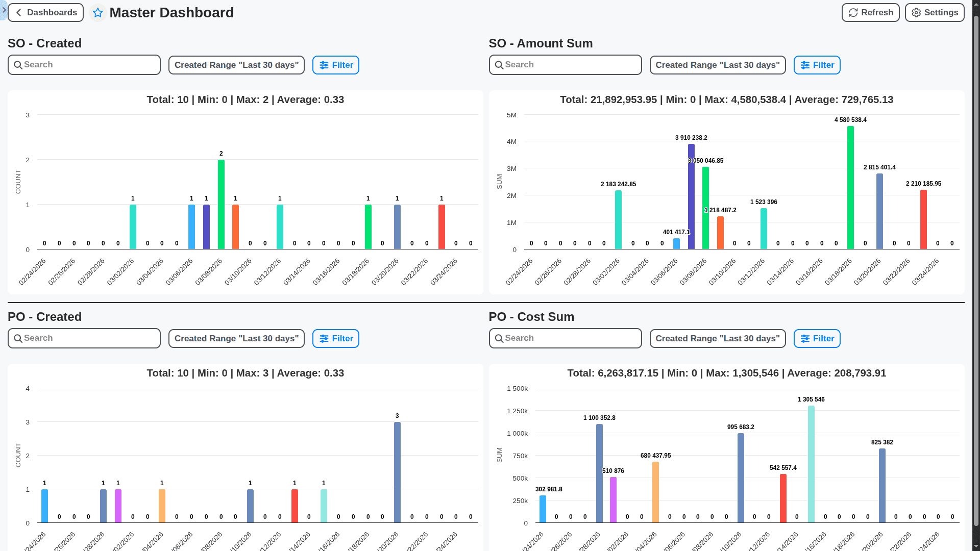The image size is (980, 551).
Task: Click the magnifier icon in SO - Amount Sum search
Action: (x=500, y=65)
